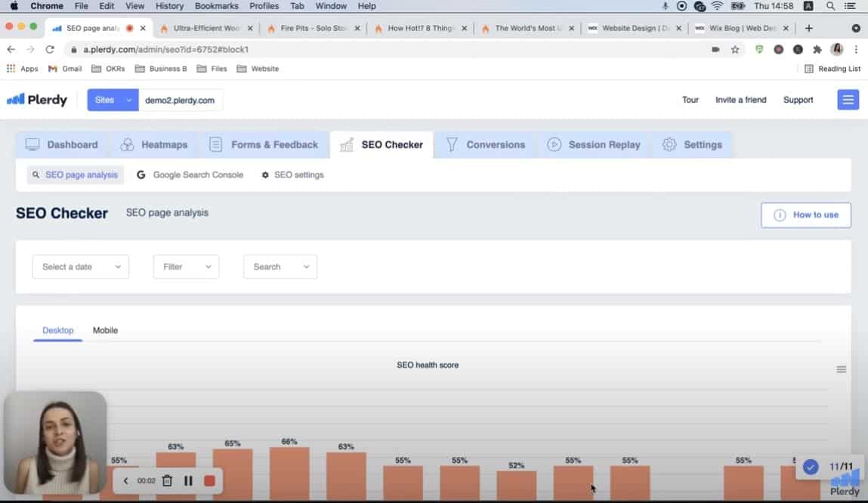Open the Conversions tab

[486, 144]
